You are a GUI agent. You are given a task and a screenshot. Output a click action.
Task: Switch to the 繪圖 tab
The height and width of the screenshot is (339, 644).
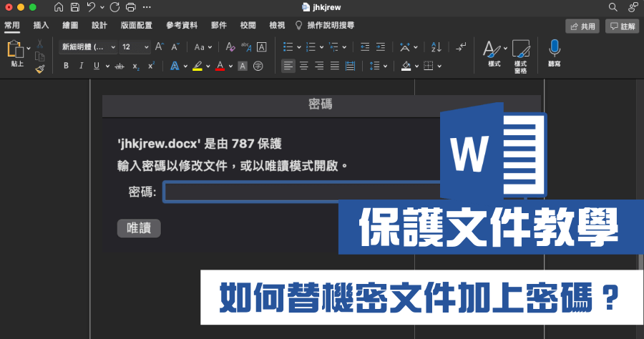(x=70, y=26)
